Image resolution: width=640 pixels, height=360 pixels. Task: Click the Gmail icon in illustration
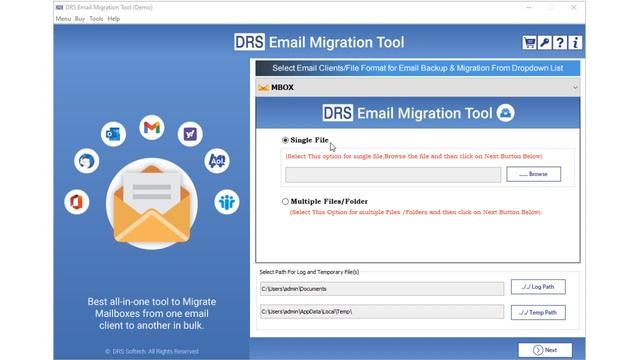click(151, 128)
